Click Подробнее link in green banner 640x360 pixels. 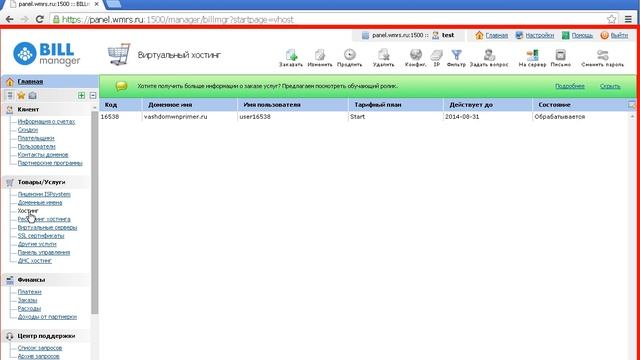tap(570, 86)
